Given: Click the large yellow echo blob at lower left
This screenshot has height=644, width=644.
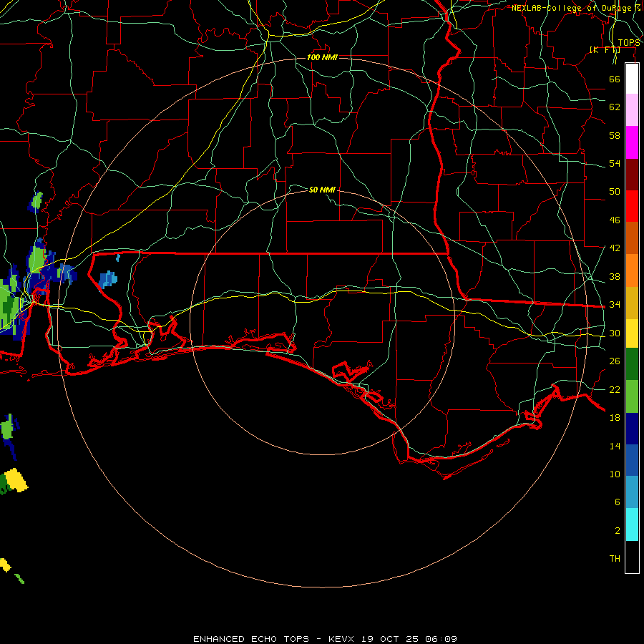Looking at the screenshot, I should 17,479.
